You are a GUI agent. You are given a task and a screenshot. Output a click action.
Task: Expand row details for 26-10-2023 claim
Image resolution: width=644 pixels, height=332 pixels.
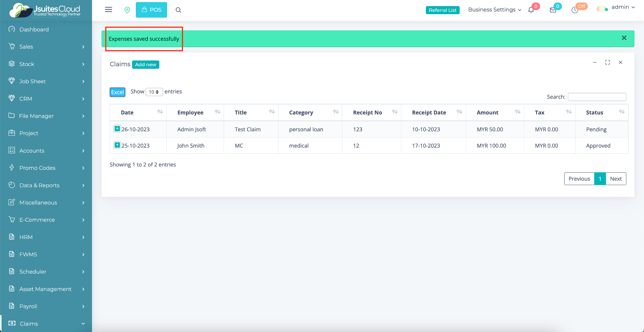click(x=117, y=129)
